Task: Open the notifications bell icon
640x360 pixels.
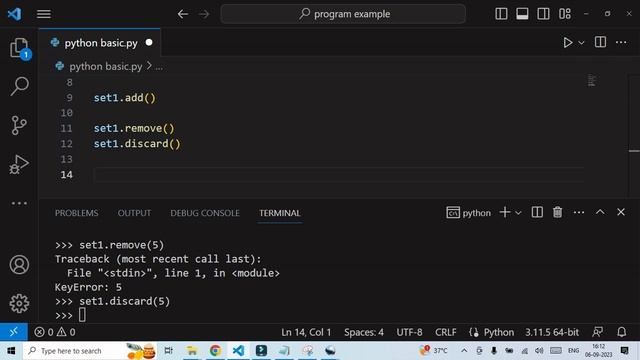Action: 621,332
